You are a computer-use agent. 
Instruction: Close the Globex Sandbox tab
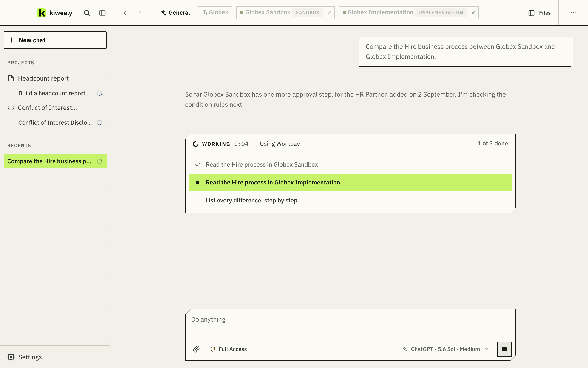point(329,13)
